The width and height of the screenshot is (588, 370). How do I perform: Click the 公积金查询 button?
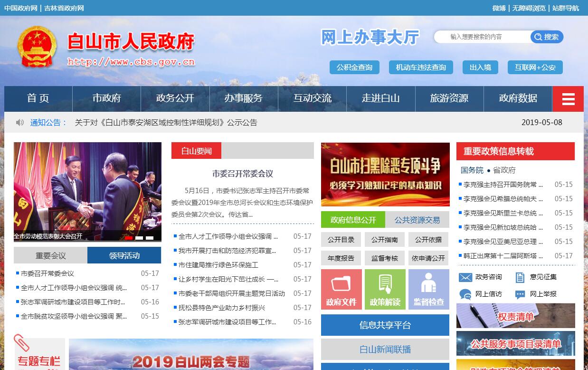[x=354, y=68]
